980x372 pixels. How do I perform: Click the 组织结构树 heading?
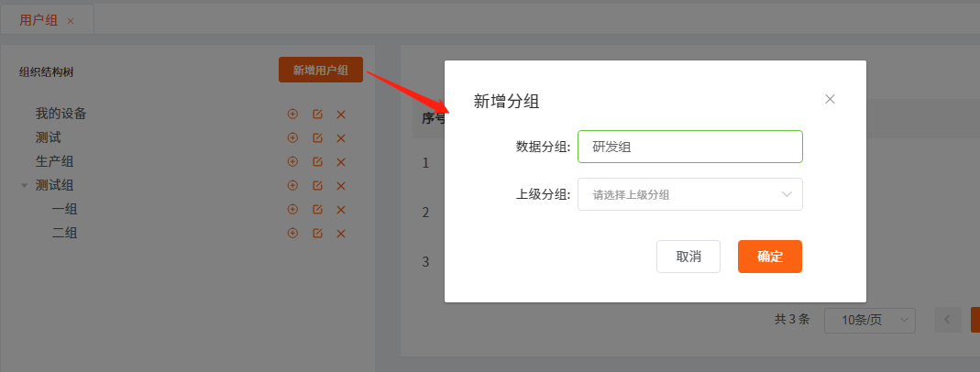pyautogui.click(x=46, y=72)
